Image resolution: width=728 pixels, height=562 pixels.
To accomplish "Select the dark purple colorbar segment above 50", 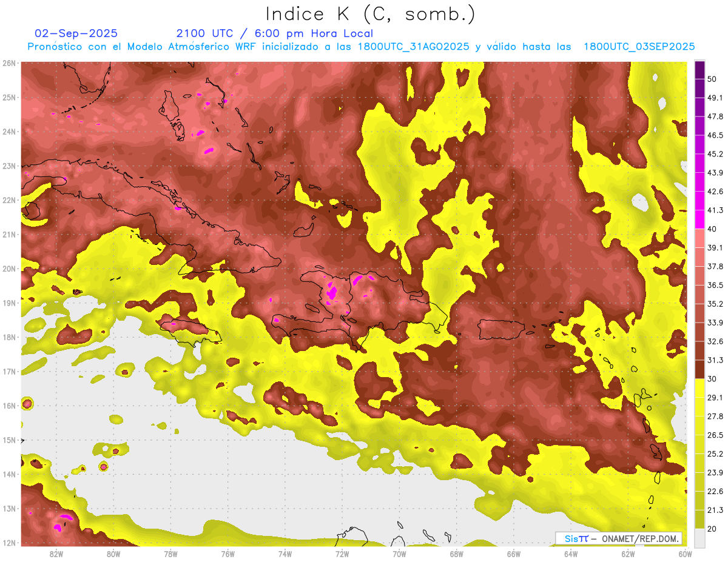I will (699, 70).
